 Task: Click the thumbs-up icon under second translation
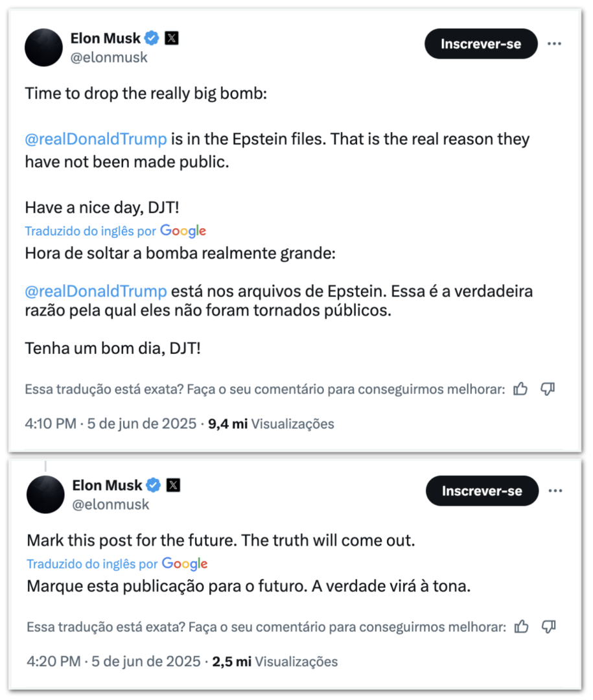[x=522, y=627]
